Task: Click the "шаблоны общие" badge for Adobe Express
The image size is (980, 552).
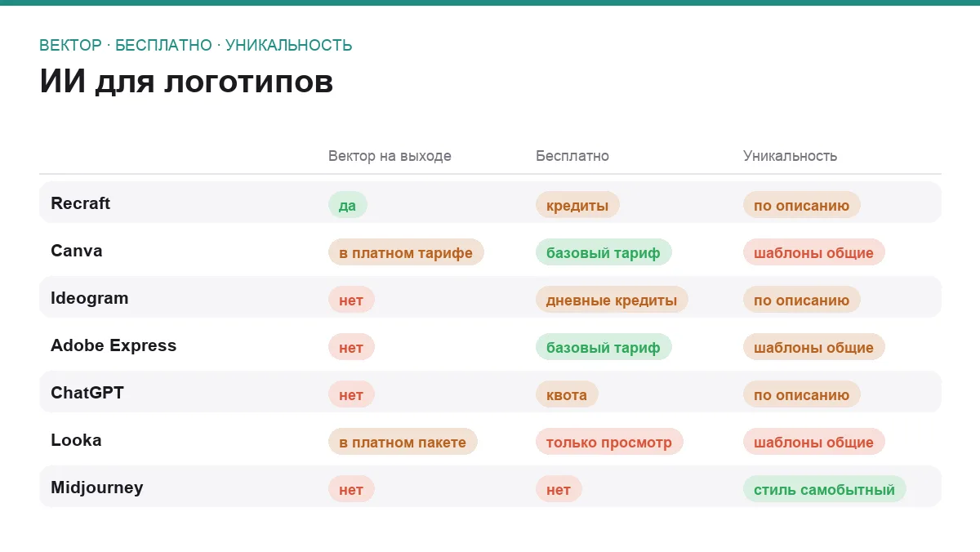Action: point(814,347)
